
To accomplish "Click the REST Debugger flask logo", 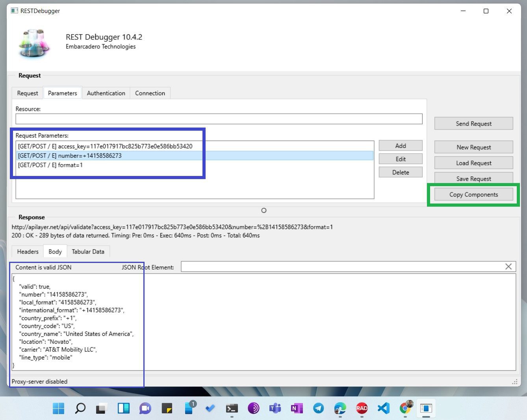I will [34, 43].
